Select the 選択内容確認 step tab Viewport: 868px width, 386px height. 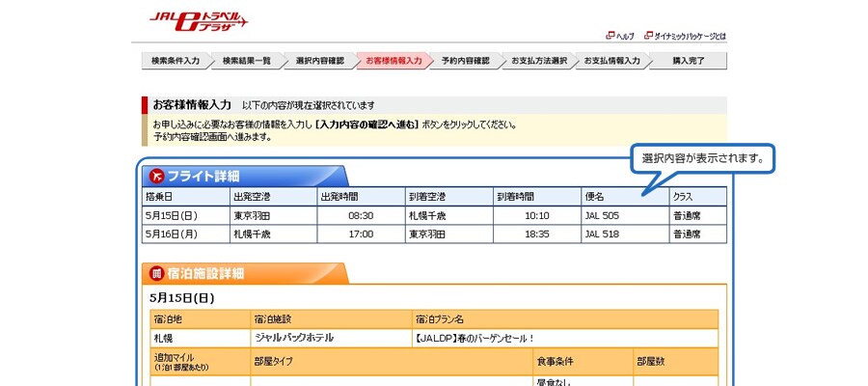(x=319, y=61)
